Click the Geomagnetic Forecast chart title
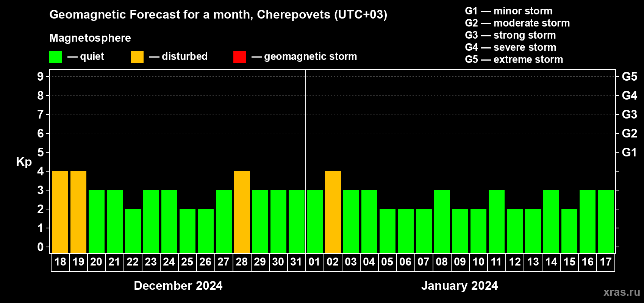 point(218,14)
